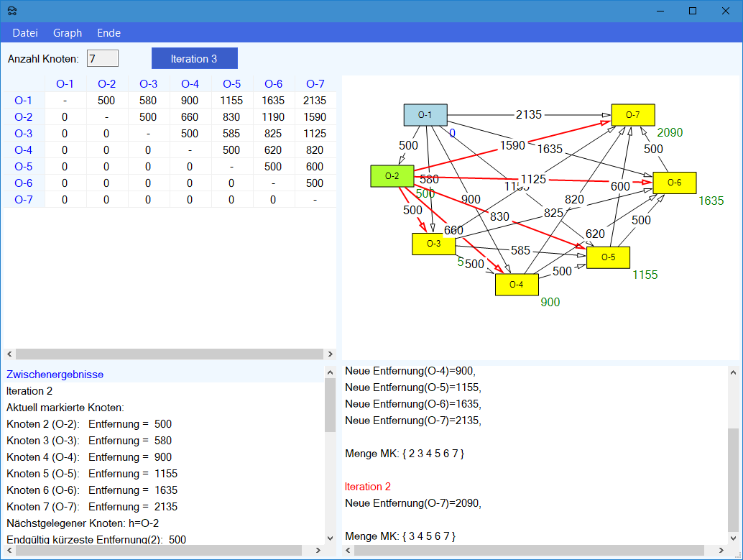The width and height of the screenshot is (743, 560).
Task: Click the yellow O-3 node
Action: [433, 244]
